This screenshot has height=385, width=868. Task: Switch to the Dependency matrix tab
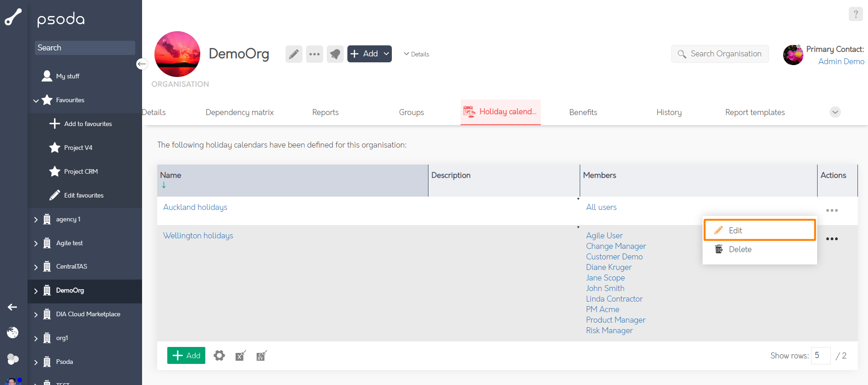[239, 112]
